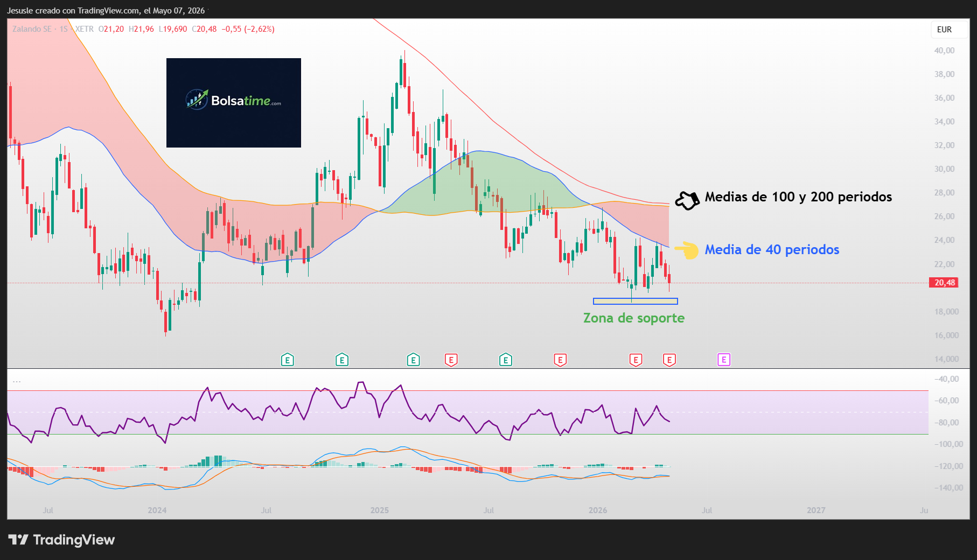This screenshot has width=977, height=560.
Task: Click the TradingView logo at the bottom
Action: [62, 540]
